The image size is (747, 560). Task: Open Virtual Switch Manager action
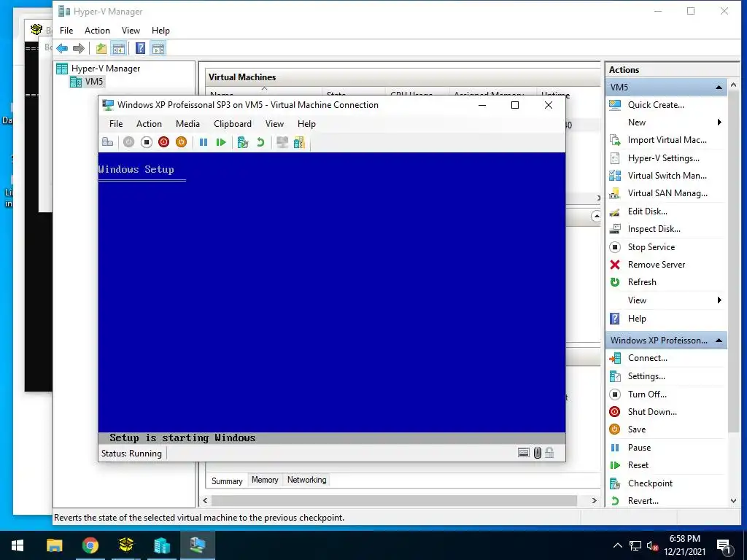pyautogui.click(x=666, y=176)
